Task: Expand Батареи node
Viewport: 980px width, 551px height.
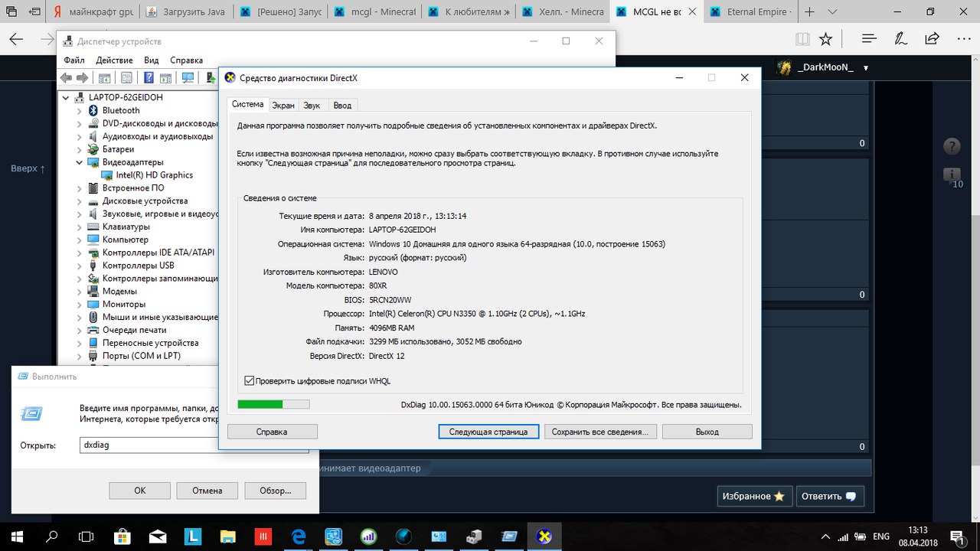Action: [79, 149]
